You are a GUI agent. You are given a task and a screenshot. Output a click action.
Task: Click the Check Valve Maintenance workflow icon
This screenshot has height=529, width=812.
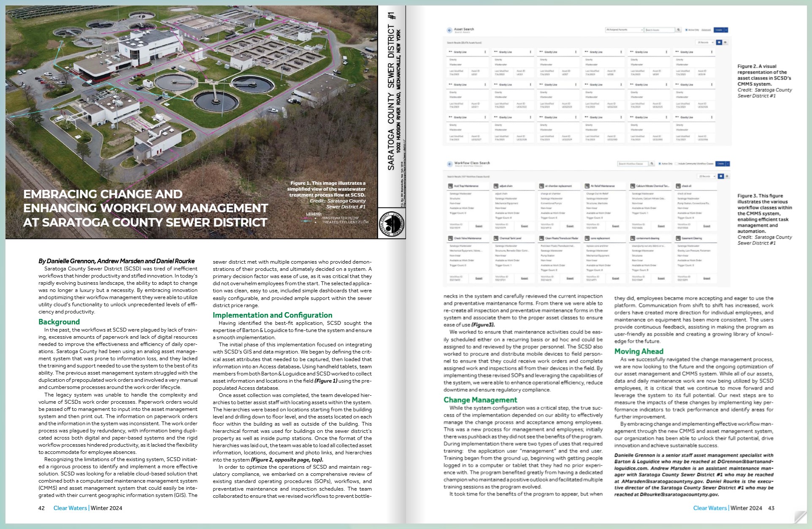click(451, 238)
